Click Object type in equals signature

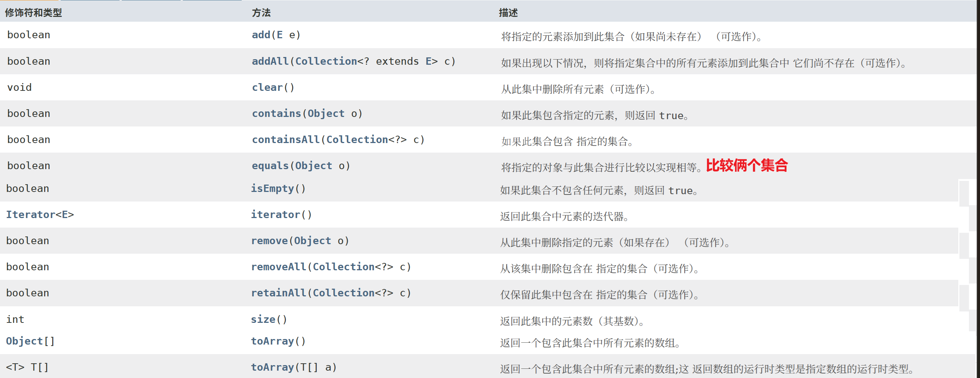click(313, 166)
